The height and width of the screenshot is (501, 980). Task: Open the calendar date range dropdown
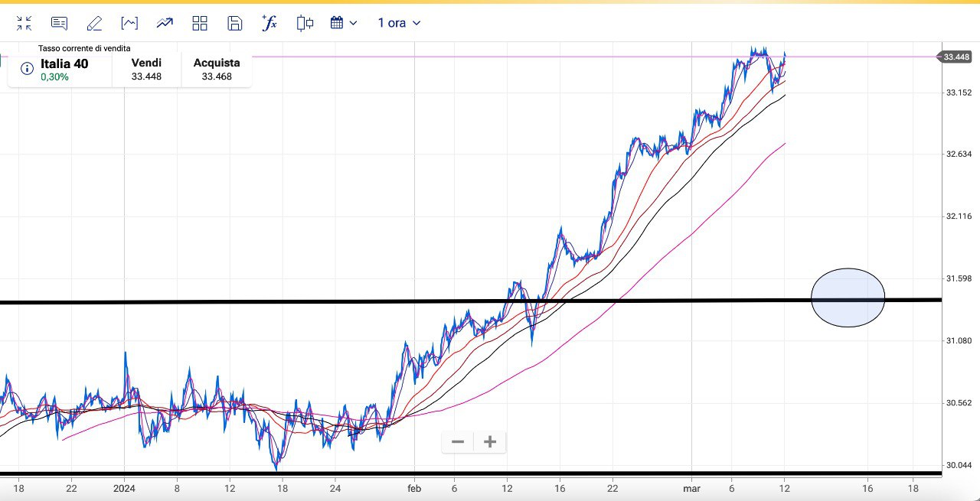343,23
